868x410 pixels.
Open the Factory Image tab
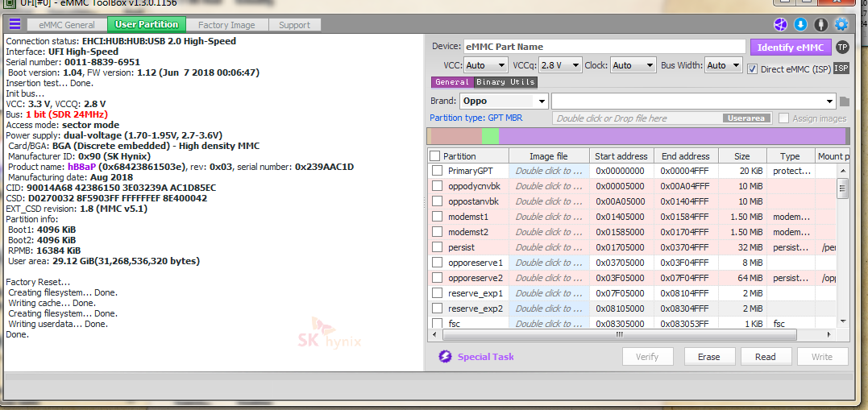[x=227, y=25]
